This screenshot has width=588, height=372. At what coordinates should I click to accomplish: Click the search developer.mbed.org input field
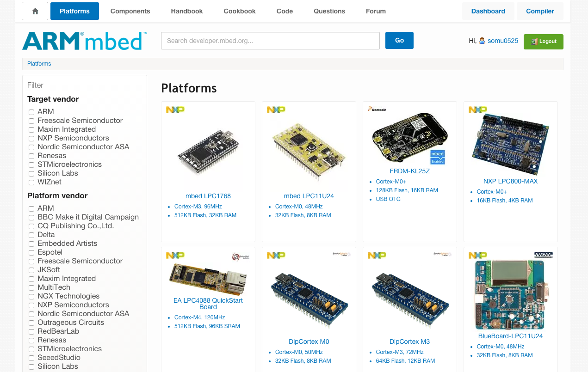click(x=270, y=41)
